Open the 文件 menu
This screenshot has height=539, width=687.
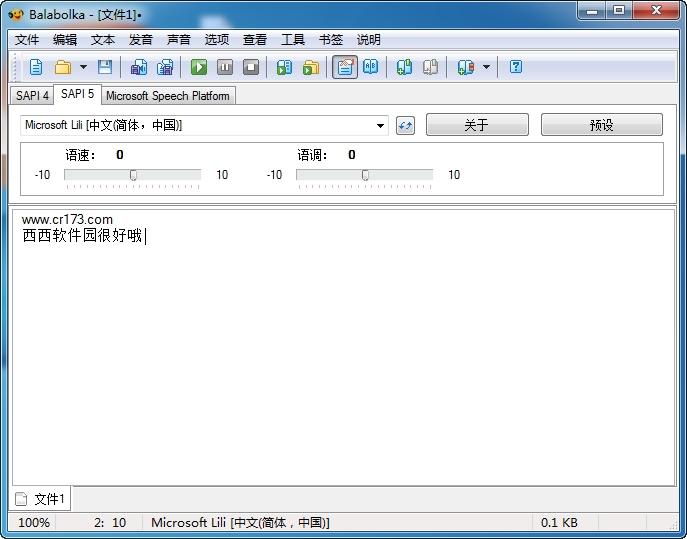27,40
